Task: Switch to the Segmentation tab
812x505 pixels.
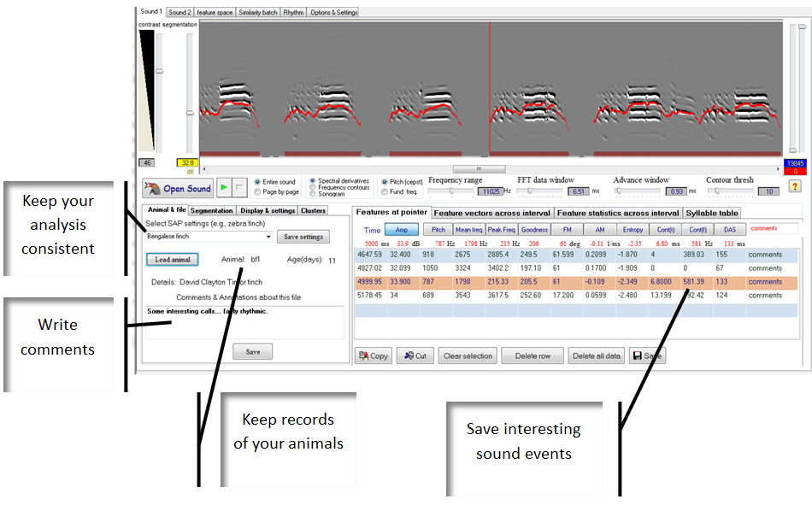Action: pyautogui.click(x=211, y=210)
